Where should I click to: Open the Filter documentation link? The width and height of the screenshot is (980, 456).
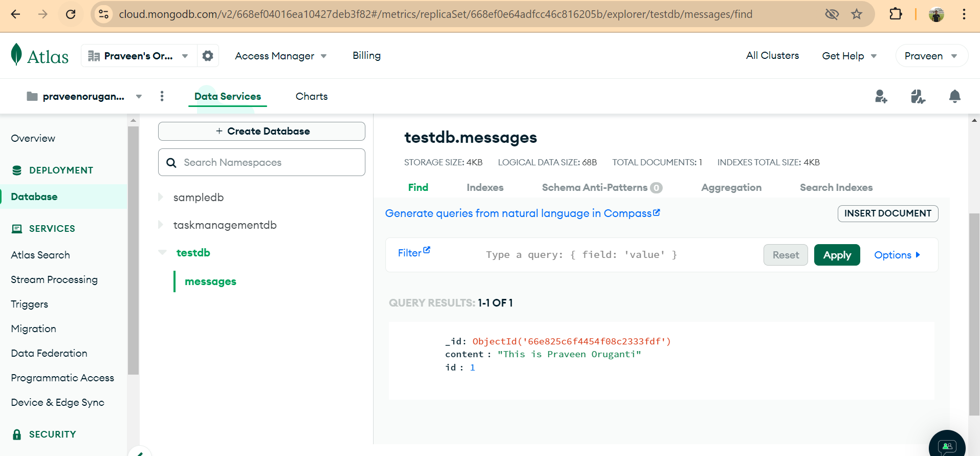click(414, 252)
